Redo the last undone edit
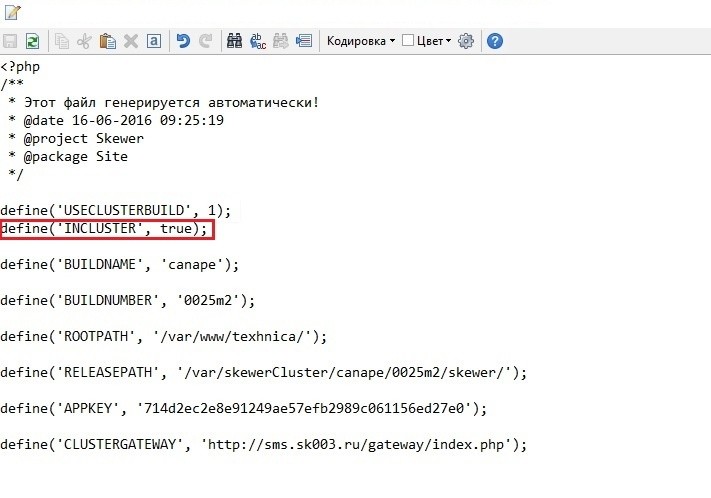 click(x=206, y=41)
